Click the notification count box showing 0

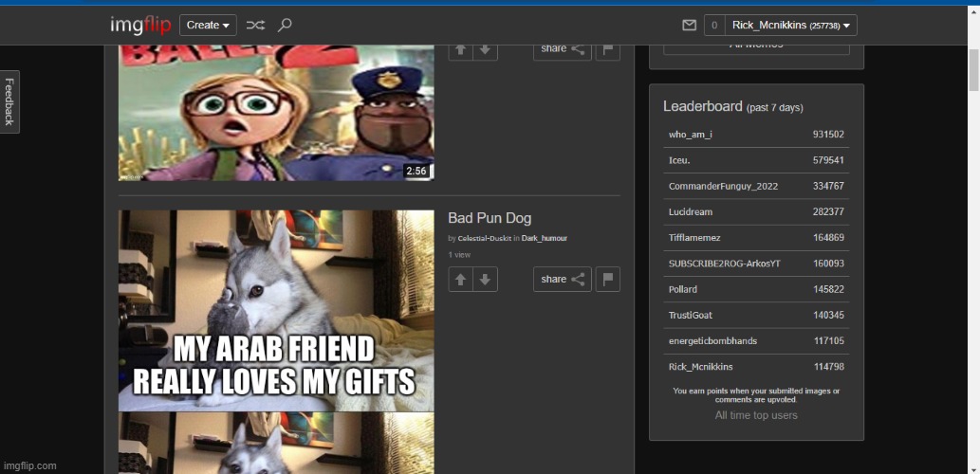click(x=714, y=26)
